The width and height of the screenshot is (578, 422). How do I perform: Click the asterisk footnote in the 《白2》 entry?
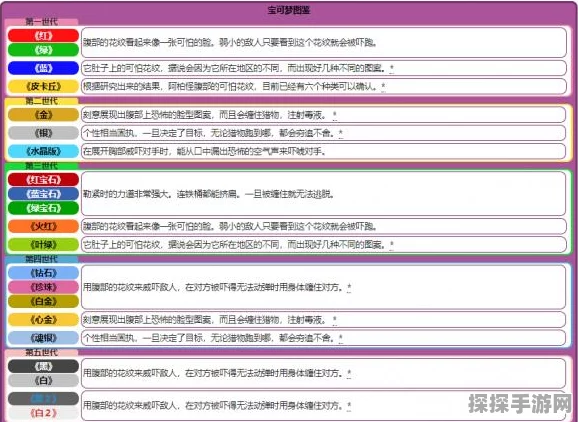349,406
